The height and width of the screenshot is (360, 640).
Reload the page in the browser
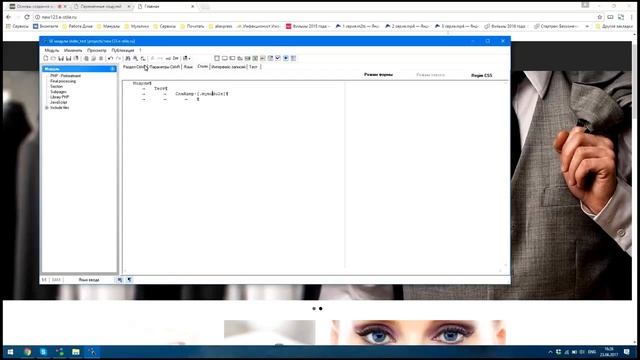point(27,17)
